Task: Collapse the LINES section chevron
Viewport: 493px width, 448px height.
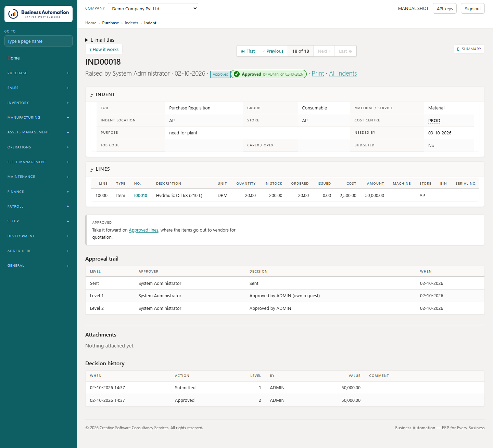Action: [x=92, y=169]
